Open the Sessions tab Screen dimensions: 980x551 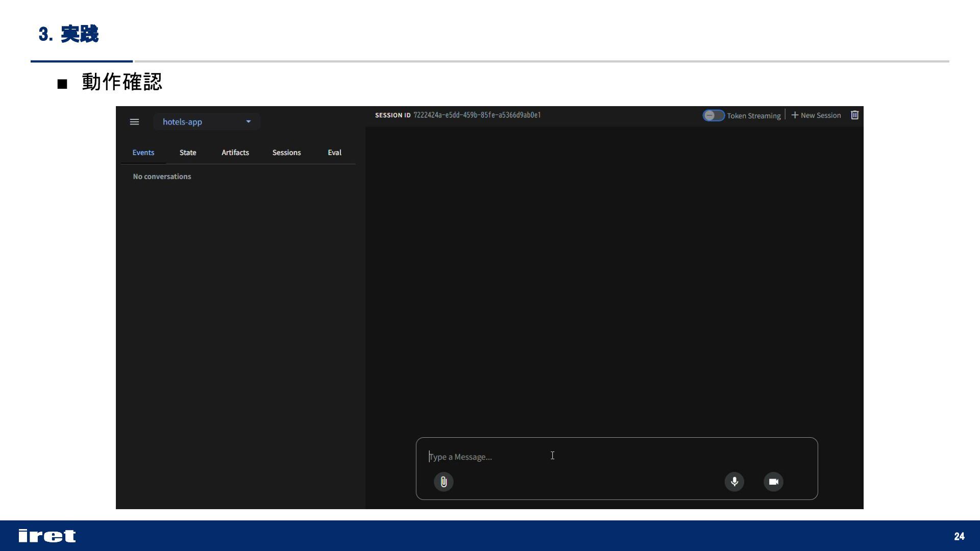tap(286, 153)
